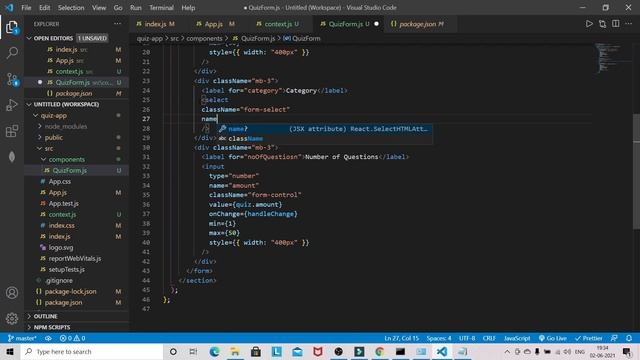The image size is (640, 360).
Task: Open Microsoft Edge from the taskbar
Action: point(214,352)
